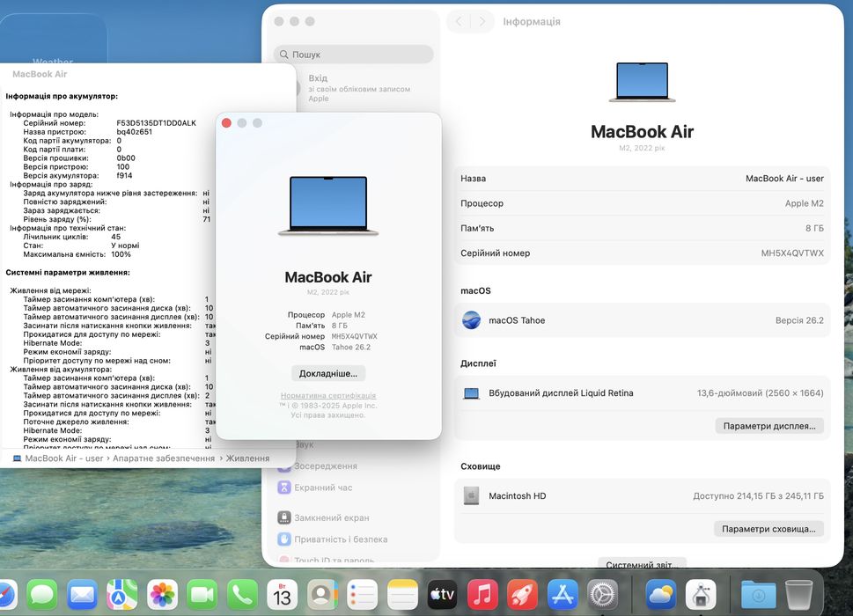Click the Версія 26.2 text

[799, 320]
